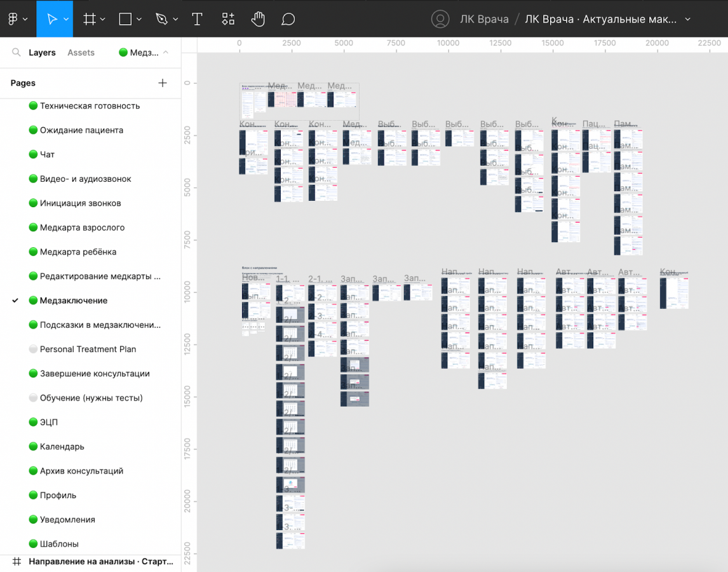Select the Rectangle shape tool

coord(126,19)
